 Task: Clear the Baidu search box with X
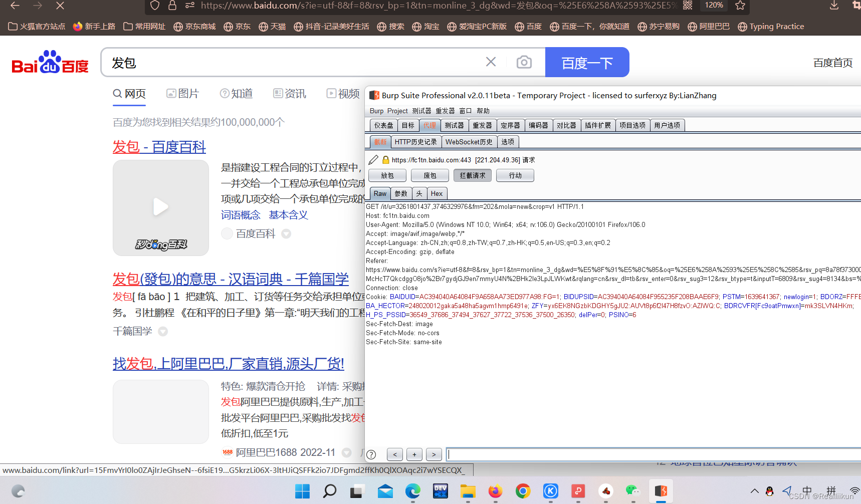click(491, 62)
